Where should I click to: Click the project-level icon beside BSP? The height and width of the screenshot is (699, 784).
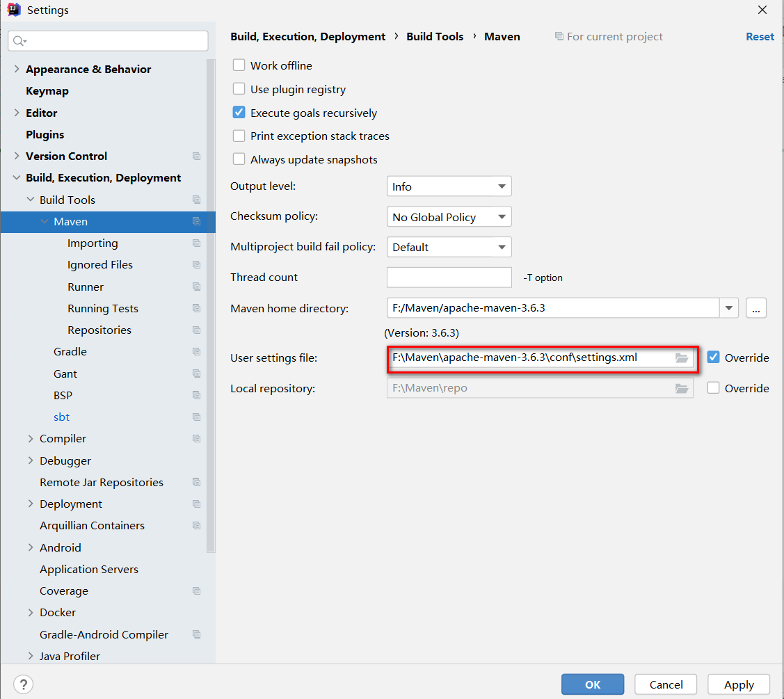tap(196, 395)
